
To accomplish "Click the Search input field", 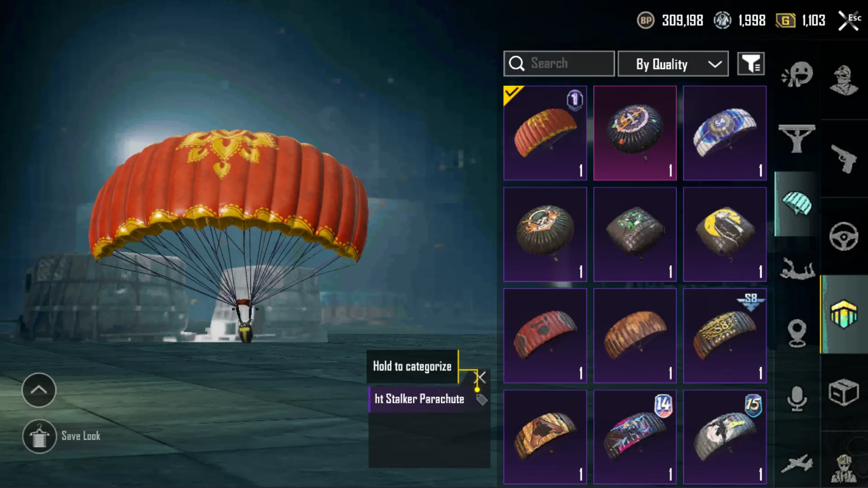I will pos(559,64).
